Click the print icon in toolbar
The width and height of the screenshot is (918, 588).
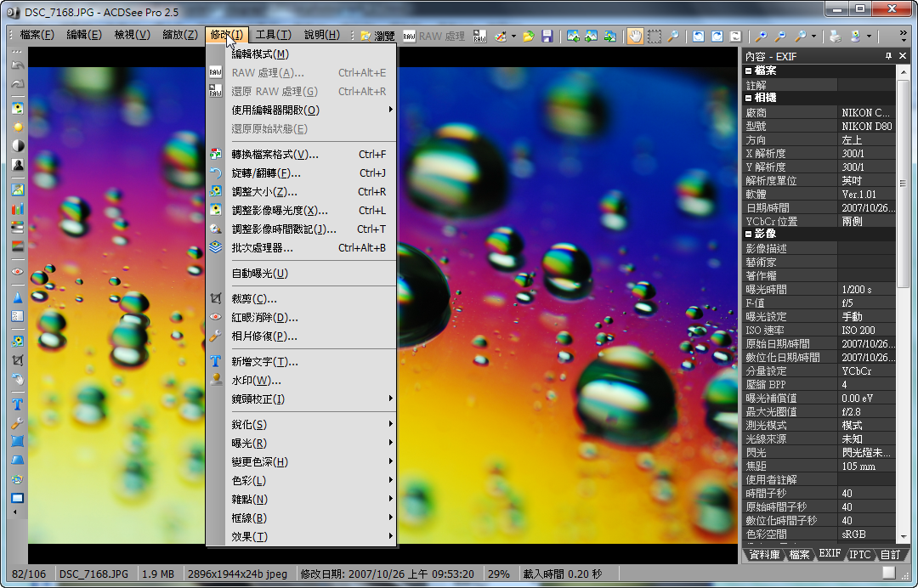click(x=835, y=36)
